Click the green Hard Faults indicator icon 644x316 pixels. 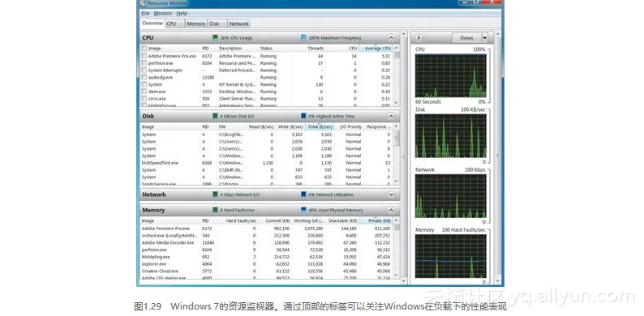(x=215, y=210)
